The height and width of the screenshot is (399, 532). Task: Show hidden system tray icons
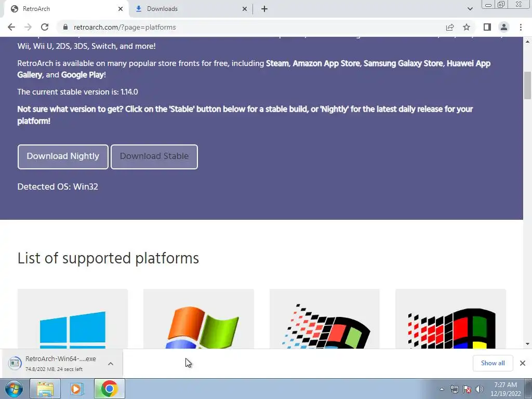pyautogui.click(x=442, y=389)
